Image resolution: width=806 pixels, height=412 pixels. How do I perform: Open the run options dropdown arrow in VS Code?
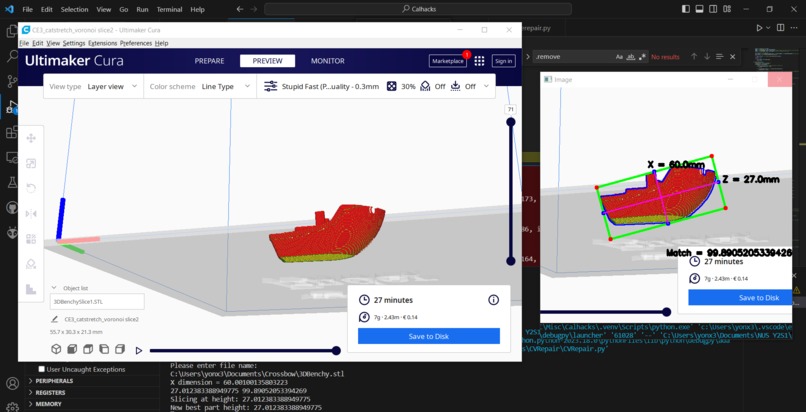[769, 28]
